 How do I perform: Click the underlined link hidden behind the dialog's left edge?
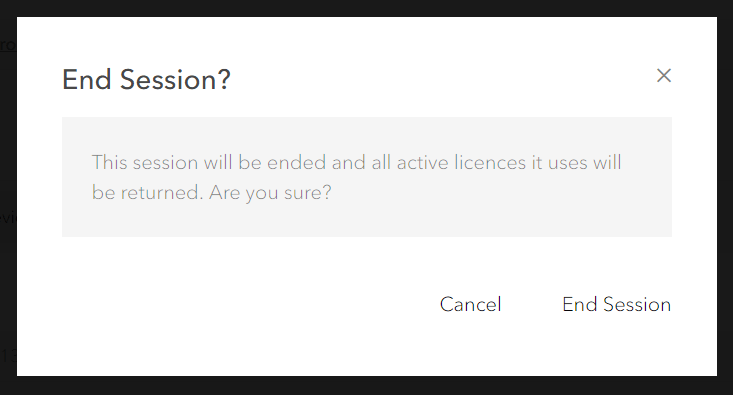point(8,45)
